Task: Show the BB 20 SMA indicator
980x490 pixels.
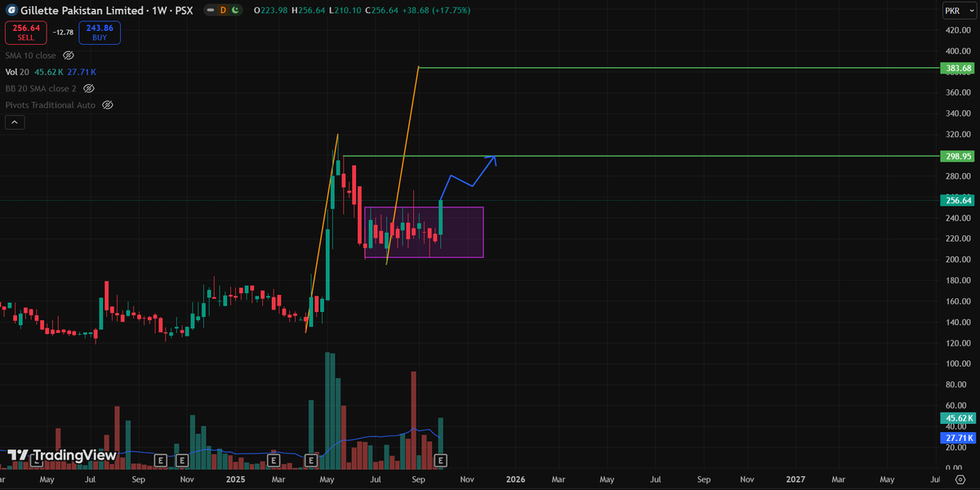Action: (x=91, y=88)
